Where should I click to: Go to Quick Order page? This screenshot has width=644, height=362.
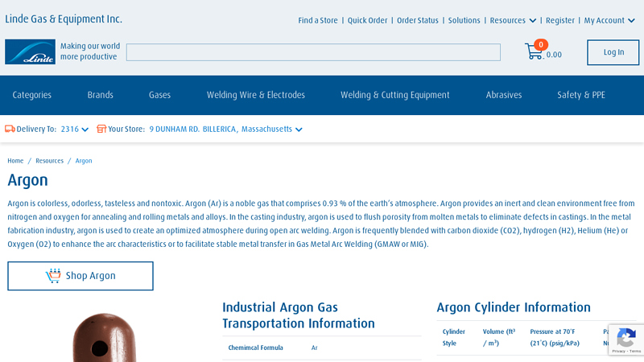tap(367, 20)
